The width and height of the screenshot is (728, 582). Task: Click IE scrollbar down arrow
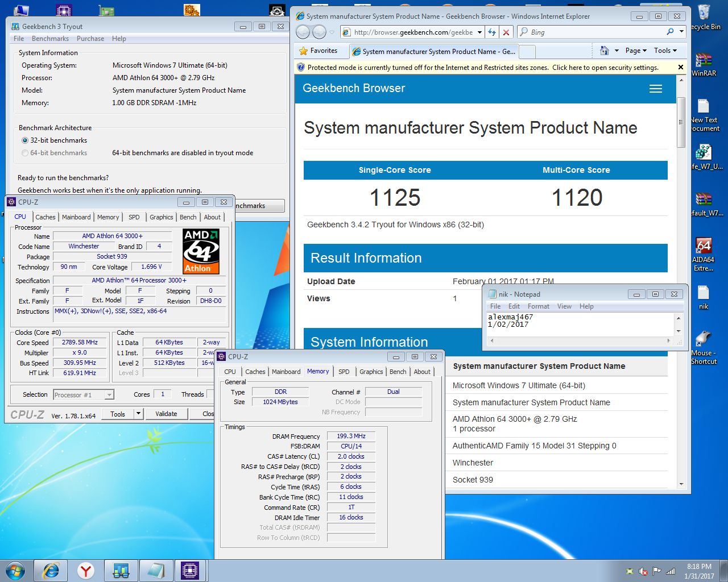pyautogui.click(x=681, y=484)
